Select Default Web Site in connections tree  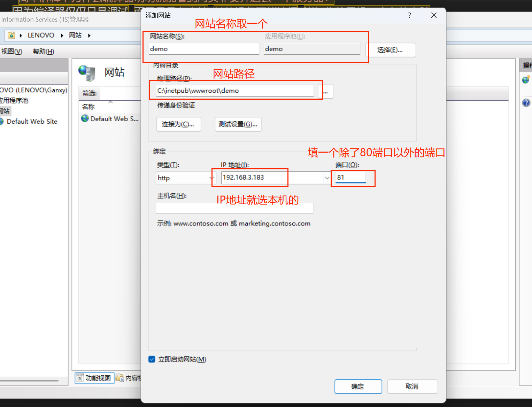[x=32, y=121]
